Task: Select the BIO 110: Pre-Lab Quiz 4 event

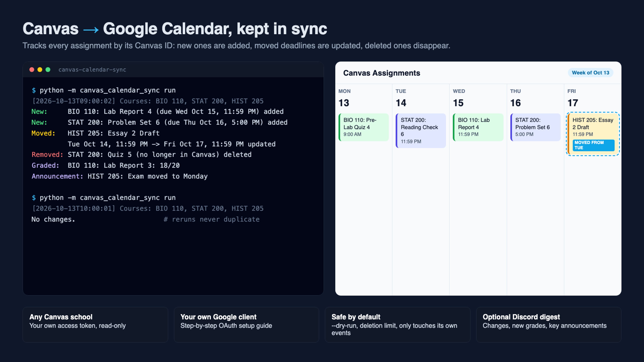Action: click(363, 127)
